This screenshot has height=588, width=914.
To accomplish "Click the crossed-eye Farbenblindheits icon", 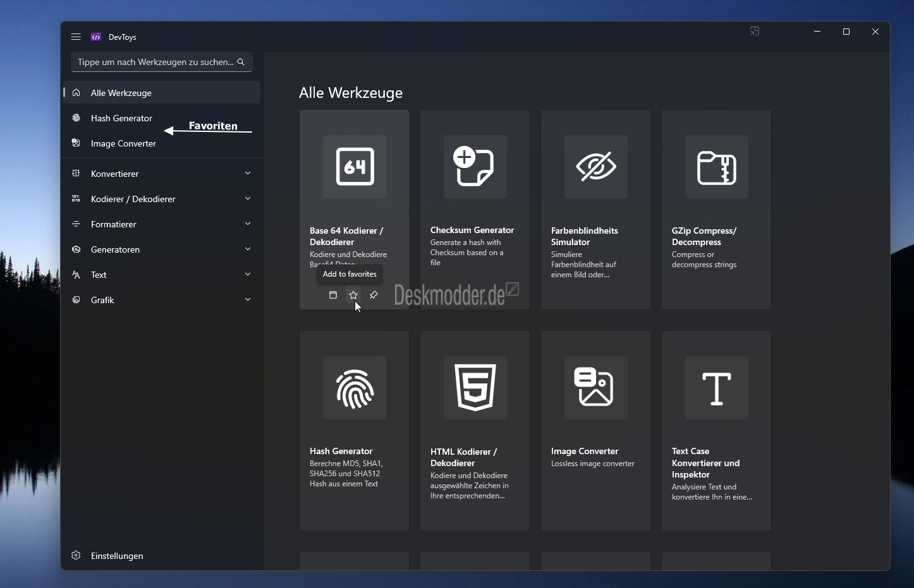I will coord(596,167).
